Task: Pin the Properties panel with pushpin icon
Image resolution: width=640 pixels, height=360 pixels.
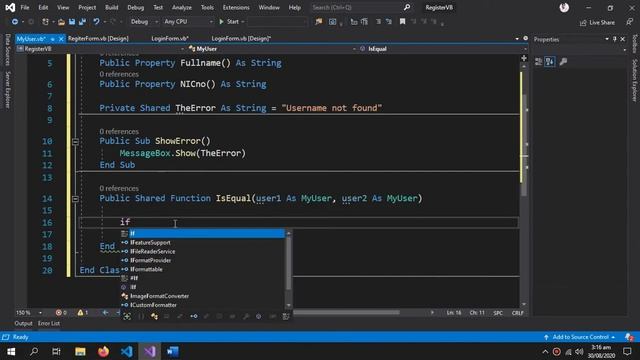Action: [615, 39]
